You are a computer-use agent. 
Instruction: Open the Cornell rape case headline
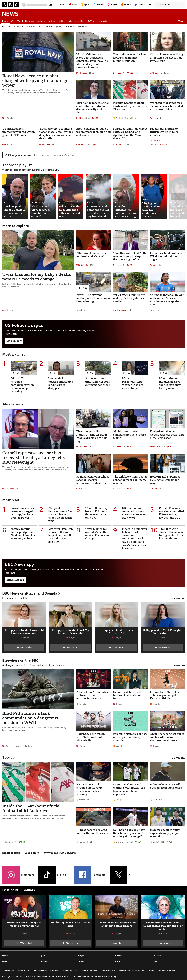point(33,457)
